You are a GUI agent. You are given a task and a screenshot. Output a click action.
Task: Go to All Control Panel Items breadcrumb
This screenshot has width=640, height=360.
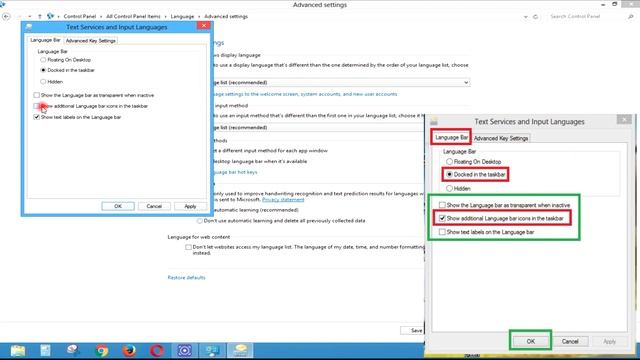tap(133, 16)
